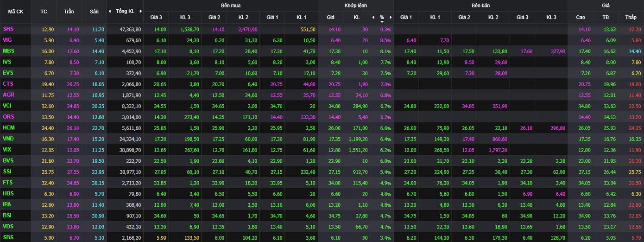Select the Bên mua header group

tap(230, 6)
